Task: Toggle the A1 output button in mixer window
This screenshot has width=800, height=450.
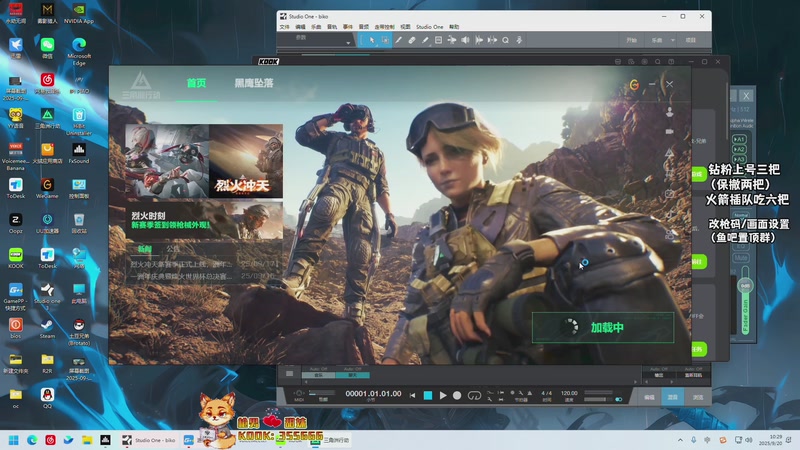Action: pos(739,139)
